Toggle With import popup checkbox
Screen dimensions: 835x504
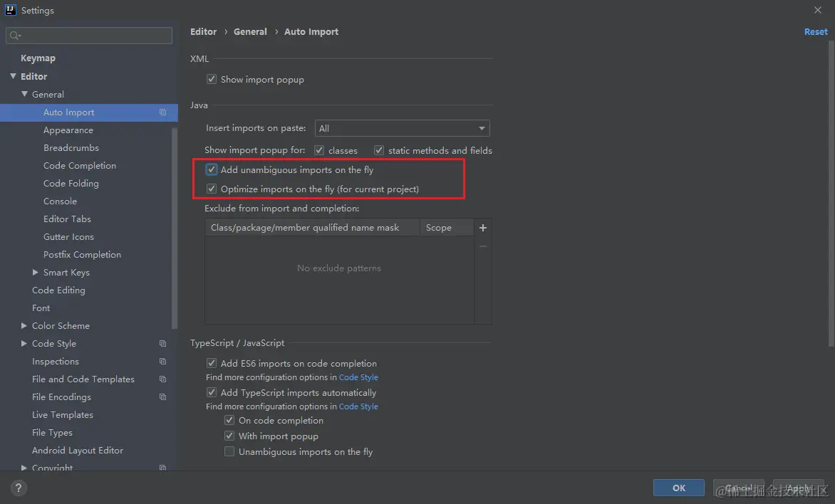coord(229,436)
